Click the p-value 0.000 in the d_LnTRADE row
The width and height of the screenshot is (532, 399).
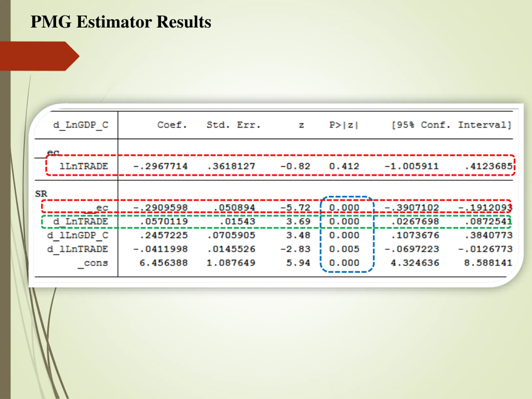[x=344, y=222]
